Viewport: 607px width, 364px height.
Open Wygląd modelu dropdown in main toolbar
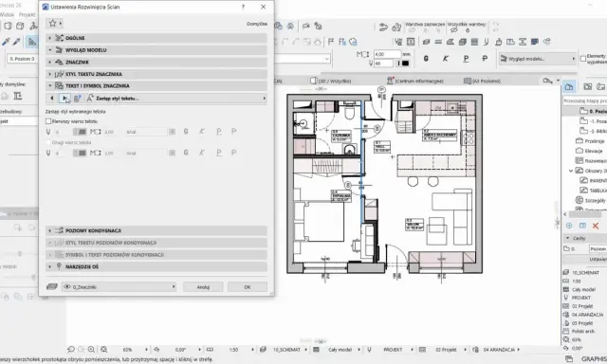click(538, 59)
